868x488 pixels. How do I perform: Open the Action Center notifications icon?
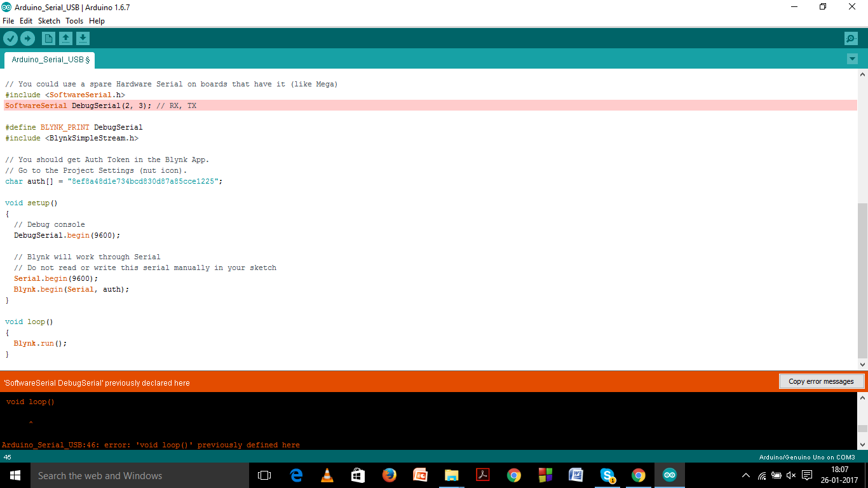(807, 475)
